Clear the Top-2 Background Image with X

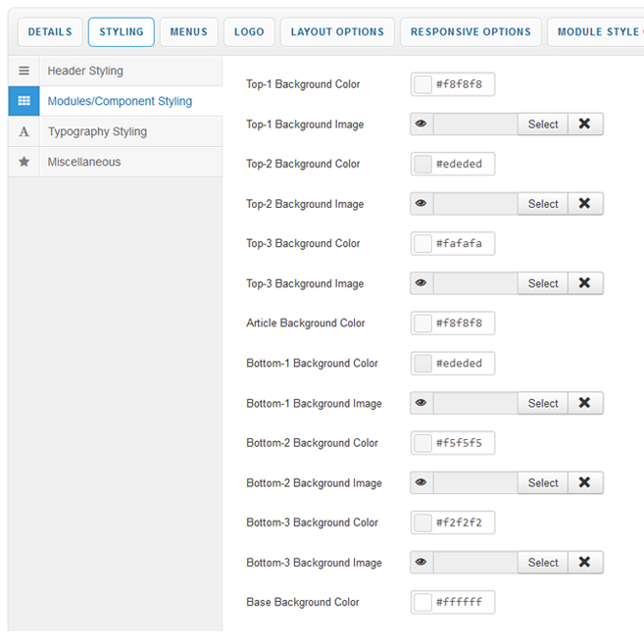(x=585, y=204)
